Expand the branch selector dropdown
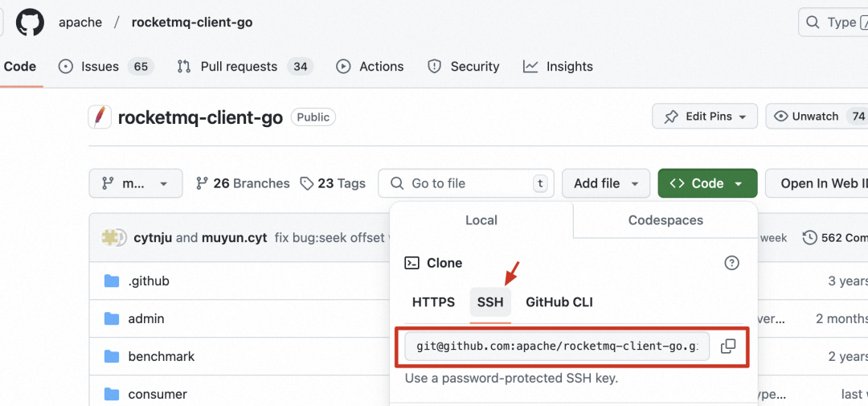 point(136,183)
